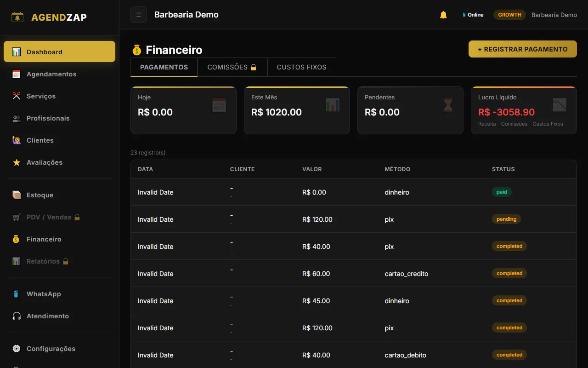The width and height of the screenshot is (588, 368).
Task: Switch to the Custos Fixos tab
Action: tap(301, 67)
